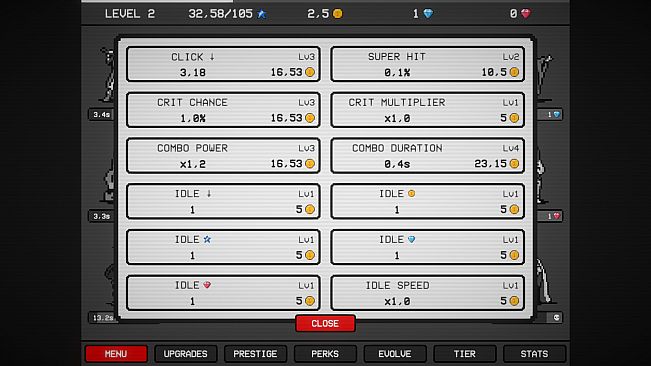Open the Evolve tab
The width and height of the screenshot is (651, 366).
(395, 354)
